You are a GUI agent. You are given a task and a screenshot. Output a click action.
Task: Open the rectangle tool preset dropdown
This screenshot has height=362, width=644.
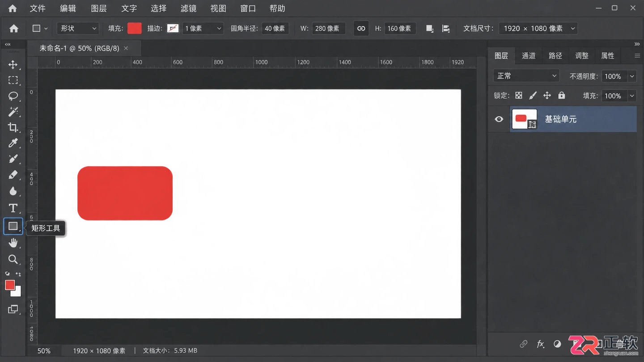click(40, 29)
